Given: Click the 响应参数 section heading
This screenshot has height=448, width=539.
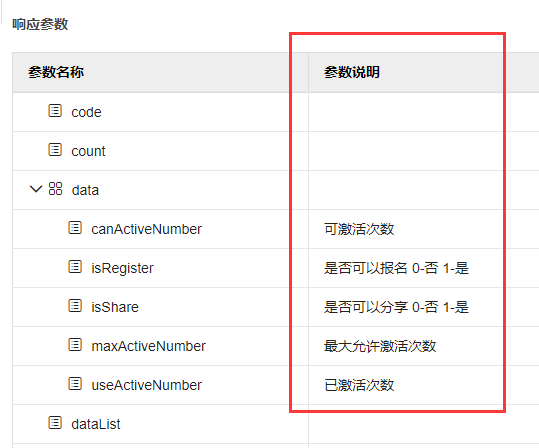Looking at the screenshot, I should coord(40,24).
